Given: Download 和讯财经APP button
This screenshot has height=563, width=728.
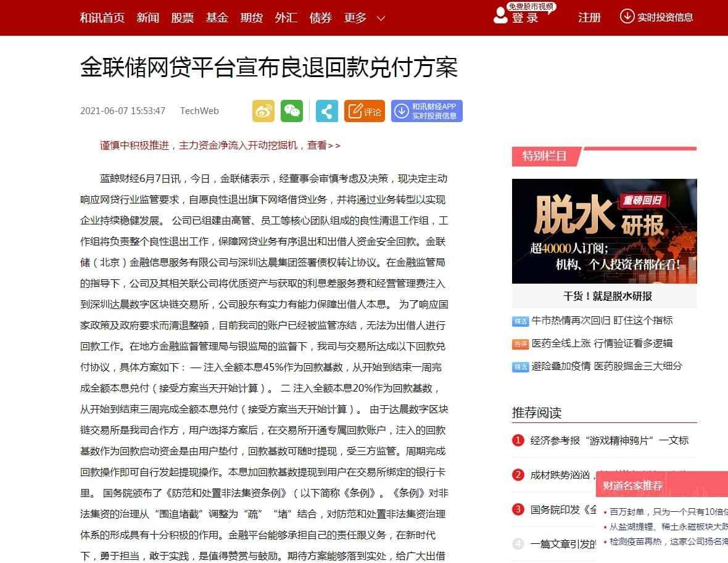Looking at the screenshot, I should coord(427,111).
